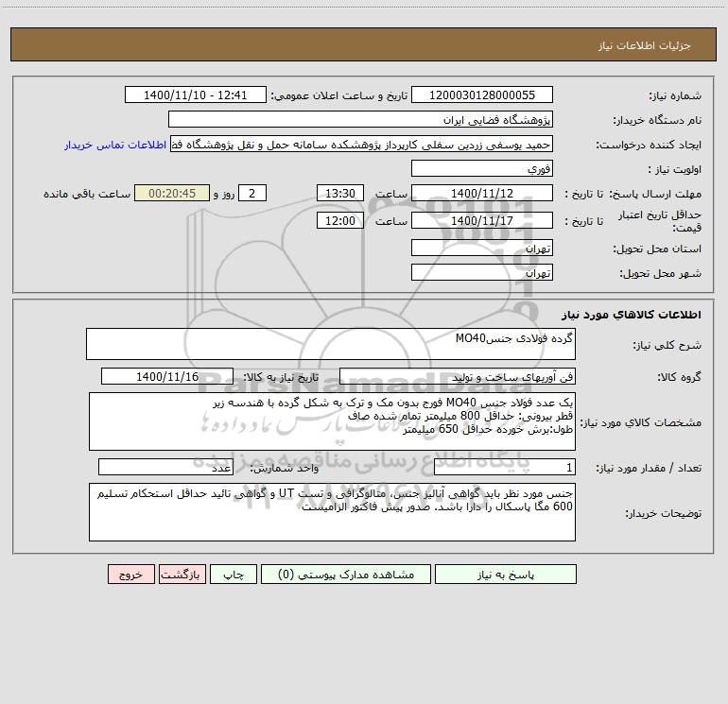
Task: Click the تعداد / مقدار مورد نیاز label
Action: click(649, 468)
